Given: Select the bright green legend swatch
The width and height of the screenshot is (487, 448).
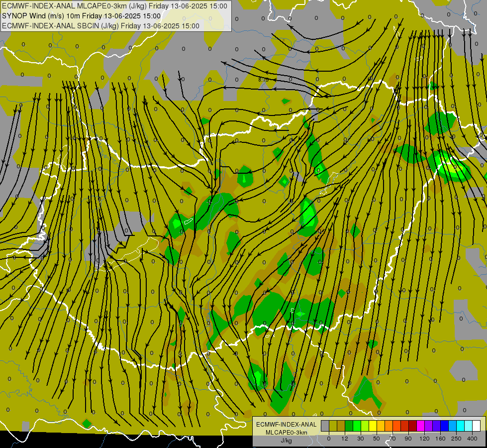Looking at the screenshot, I should pyautogui.click(x=357, y=426).
